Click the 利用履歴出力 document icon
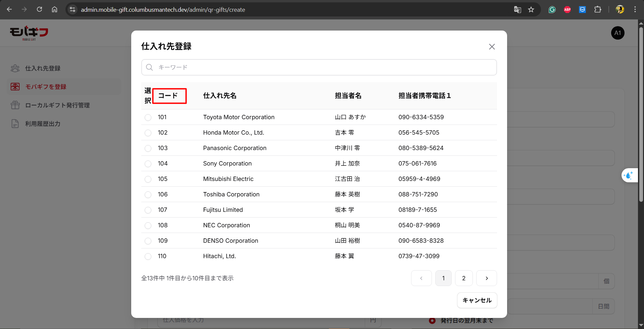 [x=15, y=124]
